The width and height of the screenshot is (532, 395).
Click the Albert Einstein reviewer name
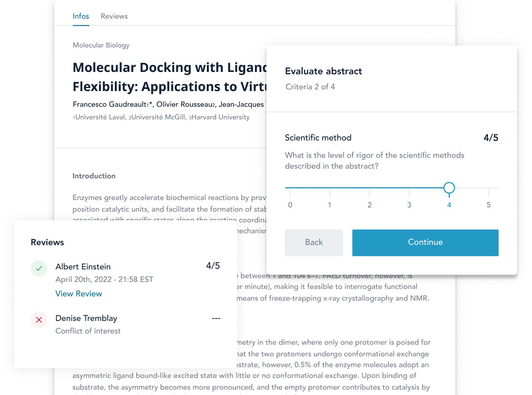coord(83,267)
